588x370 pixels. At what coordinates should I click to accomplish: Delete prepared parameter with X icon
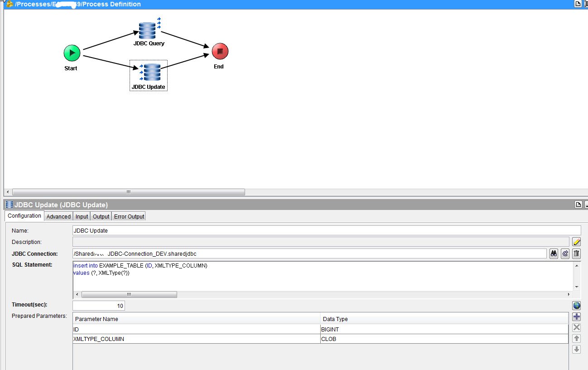576,328
